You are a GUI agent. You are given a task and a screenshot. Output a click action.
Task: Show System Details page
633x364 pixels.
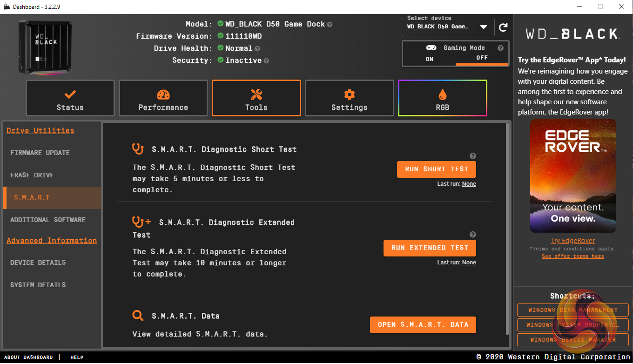(x=52, y=285)
